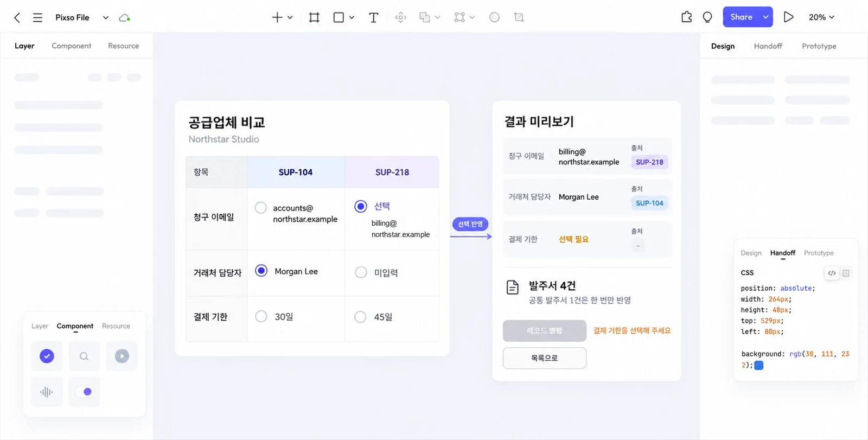The width and height of the screenshot is (868, 440).
Task: Select Morgan Lee radio button
Action: pyautogui.click(x=261, y=271)
